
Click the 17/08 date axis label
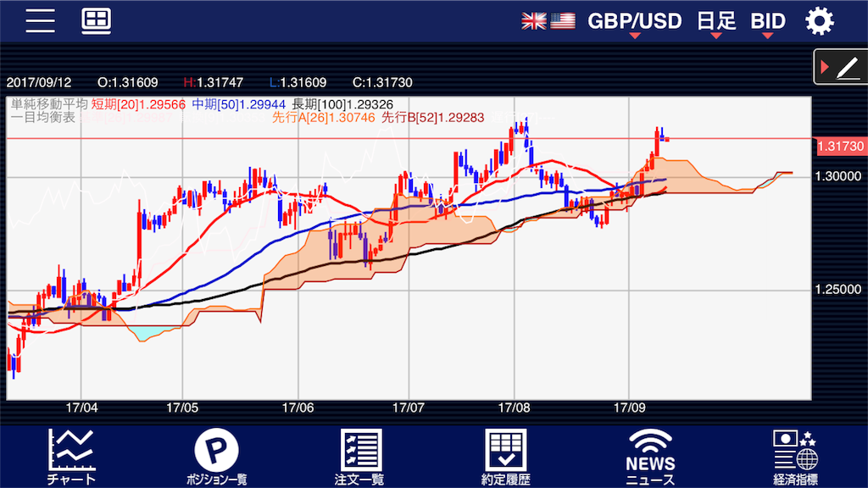(514, 408)
